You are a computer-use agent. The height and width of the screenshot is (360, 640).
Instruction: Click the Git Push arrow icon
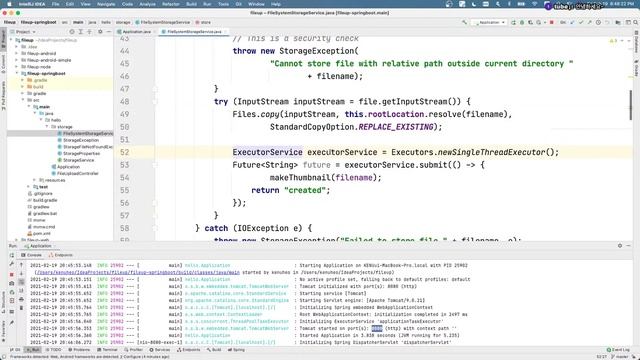click(589, 22)
